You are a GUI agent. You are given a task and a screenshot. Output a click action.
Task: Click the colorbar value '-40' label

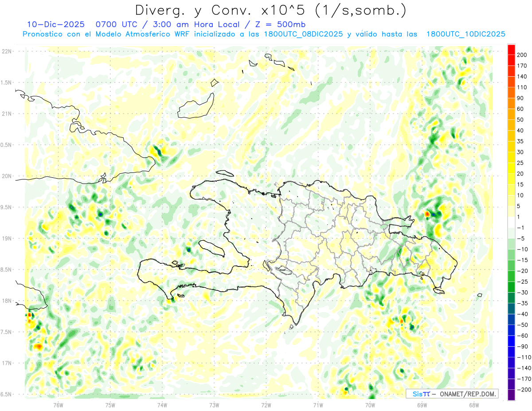pyautogui.click(x=522, y=314)
